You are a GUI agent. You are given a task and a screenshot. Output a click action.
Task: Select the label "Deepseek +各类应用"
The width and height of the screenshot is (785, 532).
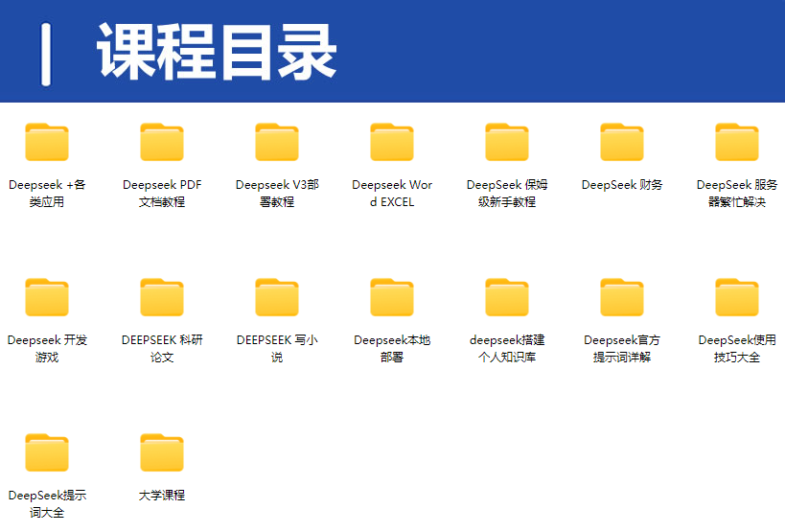[47, 194]
